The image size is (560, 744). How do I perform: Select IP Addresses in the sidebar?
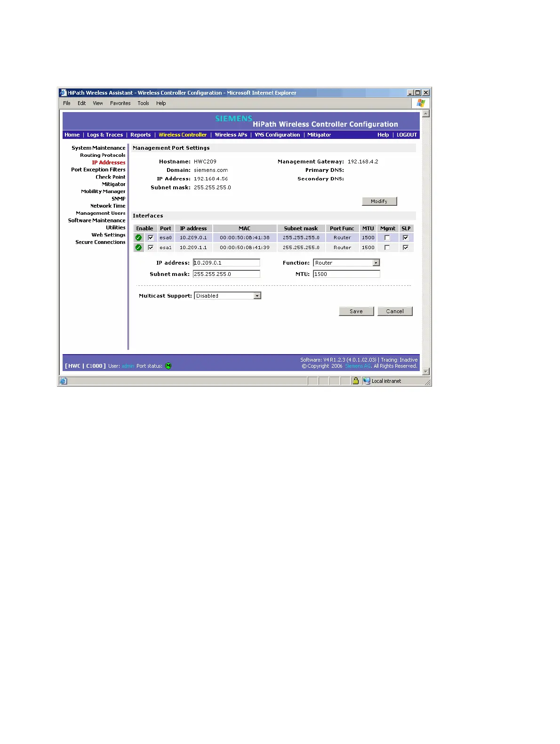click(x=109, y=162)
